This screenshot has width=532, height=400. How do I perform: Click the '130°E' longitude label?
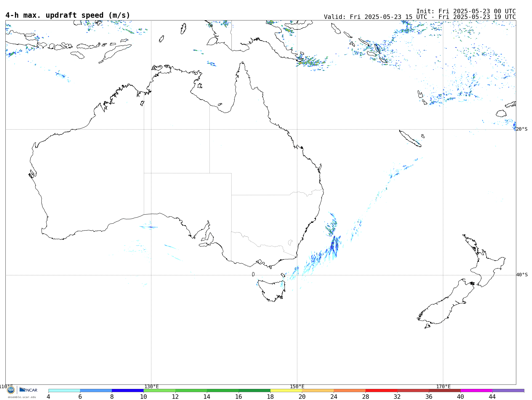tap(151, 387)
